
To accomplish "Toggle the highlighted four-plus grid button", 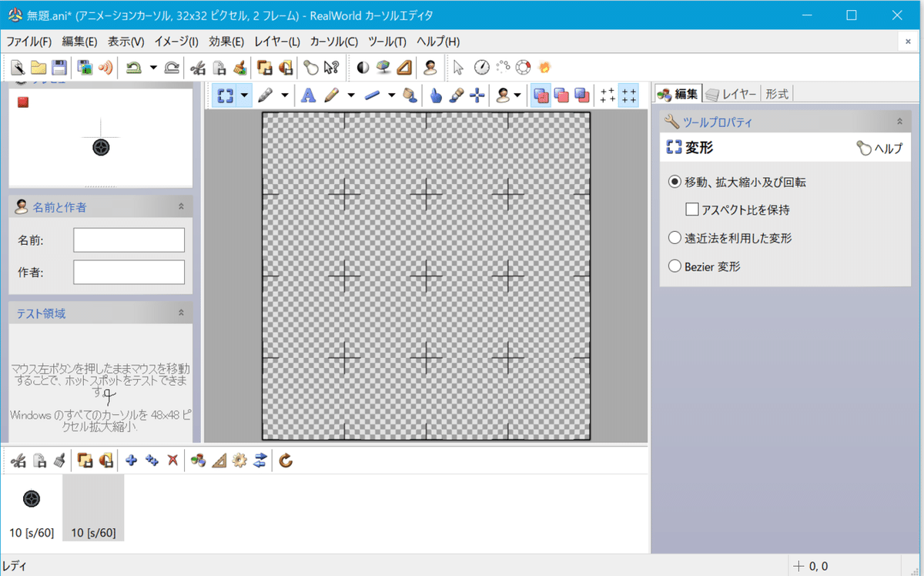I will 629,95.
